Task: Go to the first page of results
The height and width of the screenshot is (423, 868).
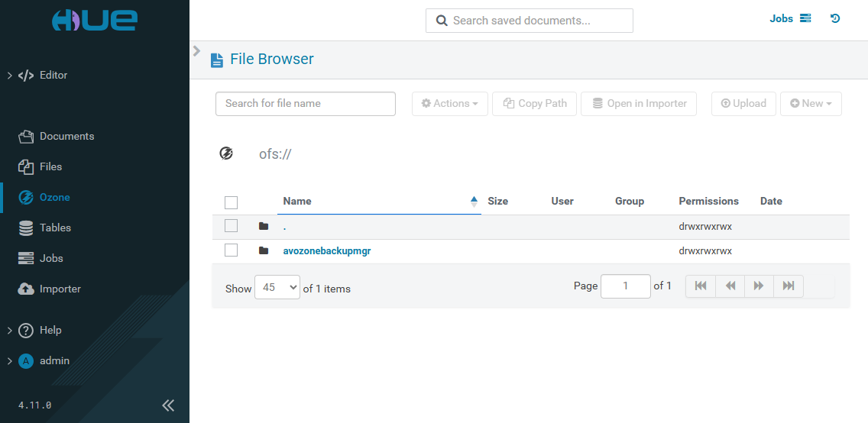Action: 700,286
